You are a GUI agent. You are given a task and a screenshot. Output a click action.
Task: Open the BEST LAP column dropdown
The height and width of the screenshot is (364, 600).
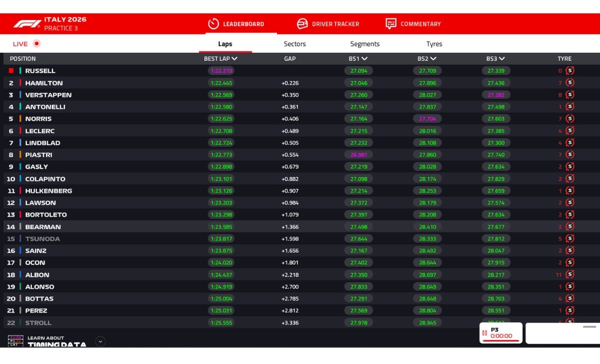(234, 58)
